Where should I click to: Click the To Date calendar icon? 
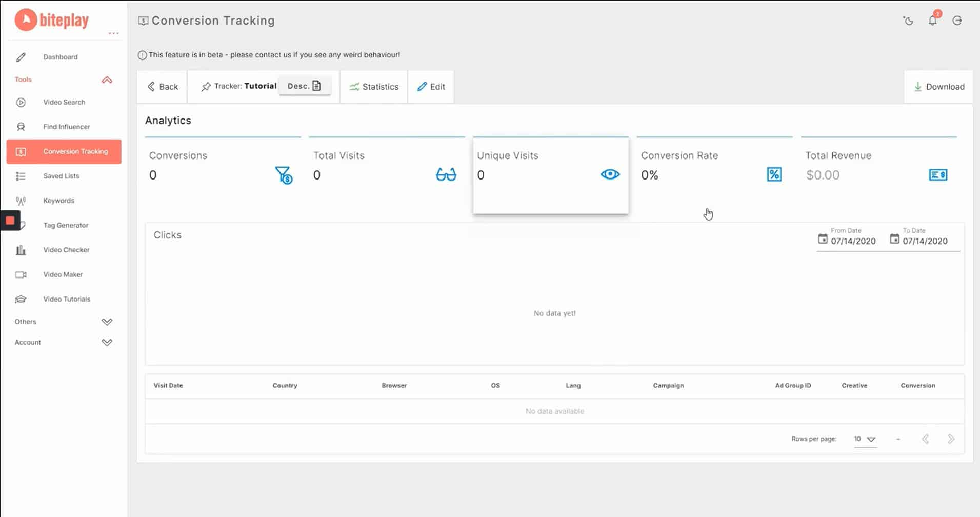[894, 238]
